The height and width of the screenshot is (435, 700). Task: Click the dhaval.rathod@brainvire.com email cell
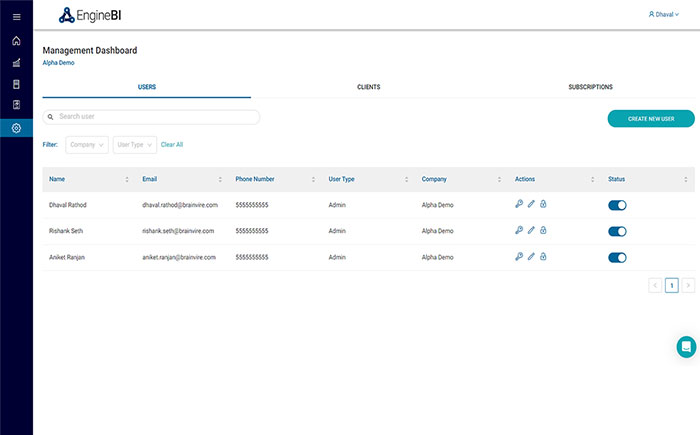(180, 205)
